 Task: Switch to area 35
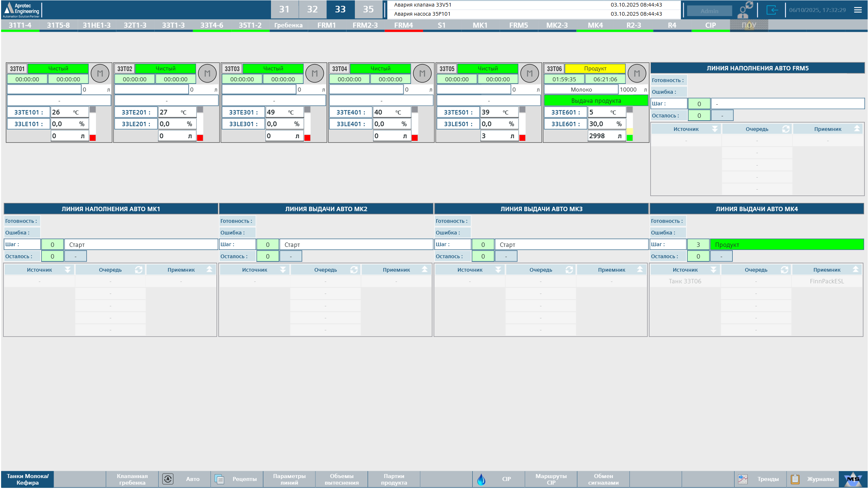tap(368, 9)
